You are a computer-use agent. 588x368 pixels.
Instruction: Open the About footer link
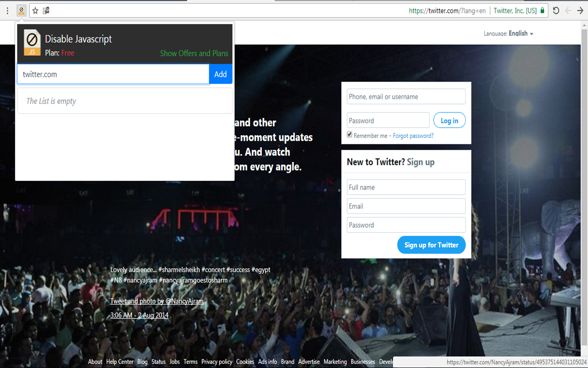pyautogui.click(x=95, y=362)
